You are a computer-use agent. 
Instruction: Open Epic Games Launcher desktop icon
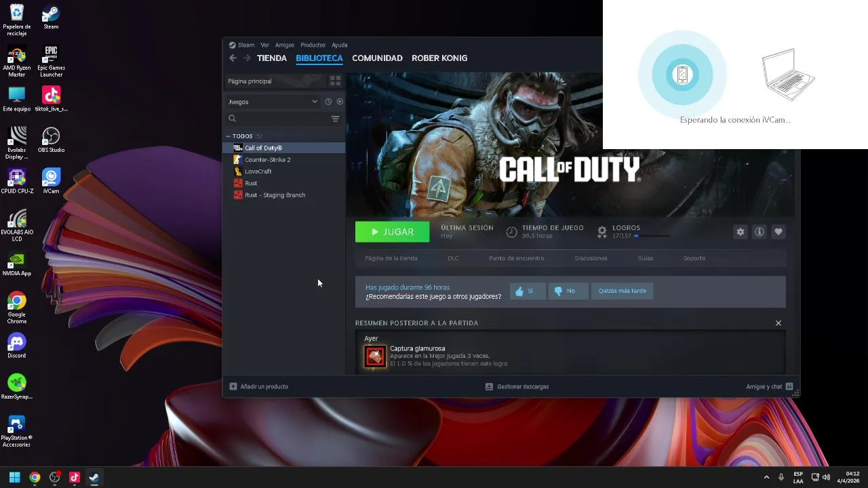coord(51,61)
